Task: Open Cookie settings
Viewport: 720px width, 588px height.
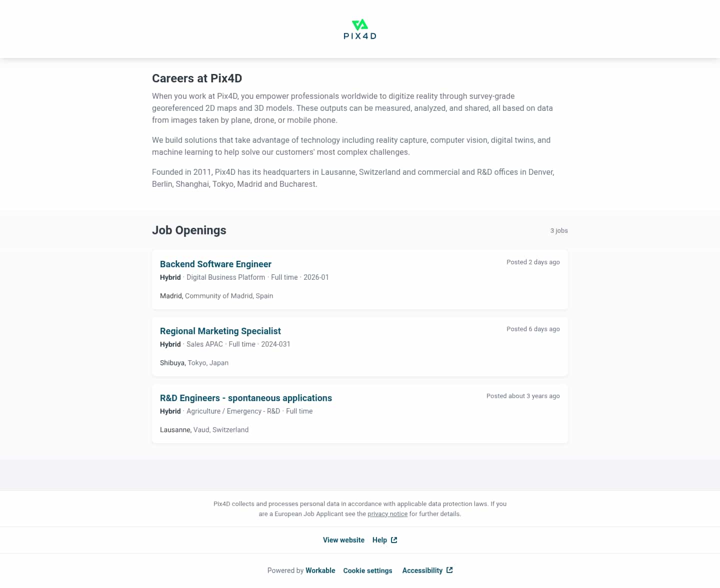Action: [x=367, y=571]
